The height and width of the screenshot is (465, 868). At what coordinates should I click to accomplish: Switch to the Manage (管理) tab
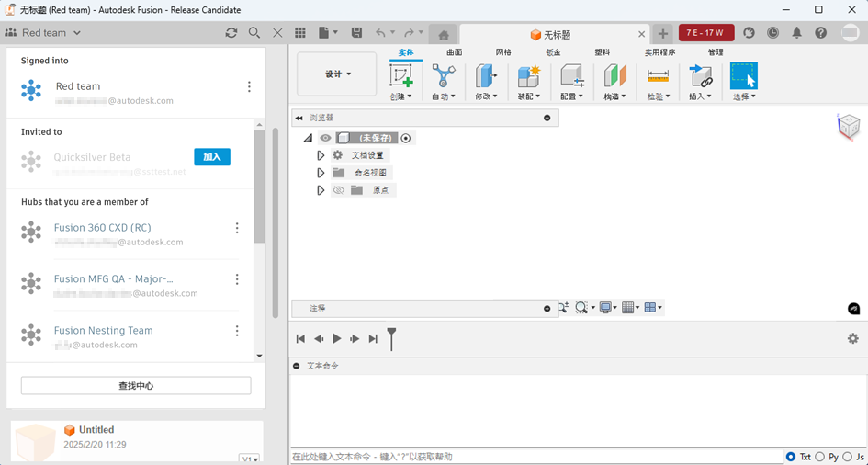coord(716,52)
